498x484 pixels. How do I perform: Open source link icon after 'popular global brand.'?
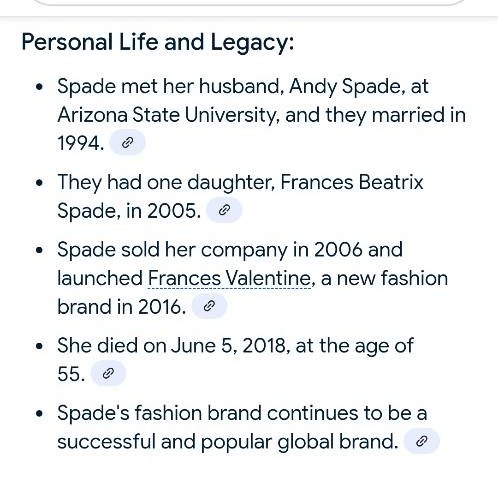(422, 441)
